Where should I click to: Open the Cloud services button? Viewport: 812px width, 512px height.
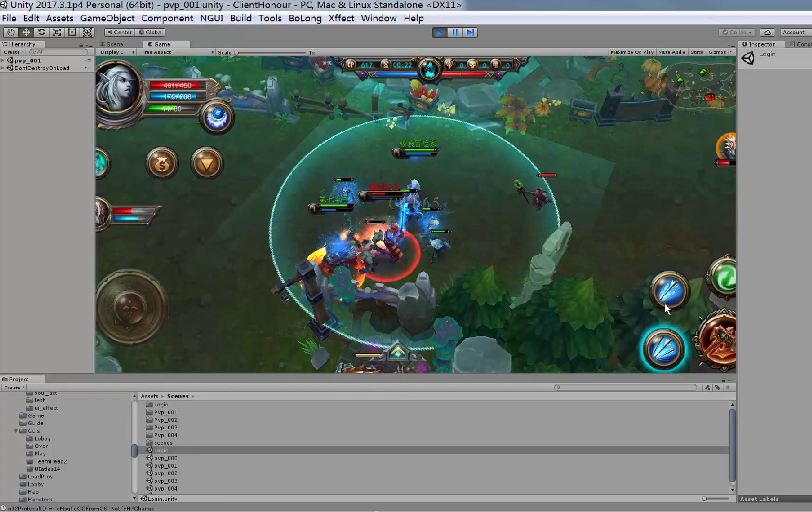pos(767,33)
